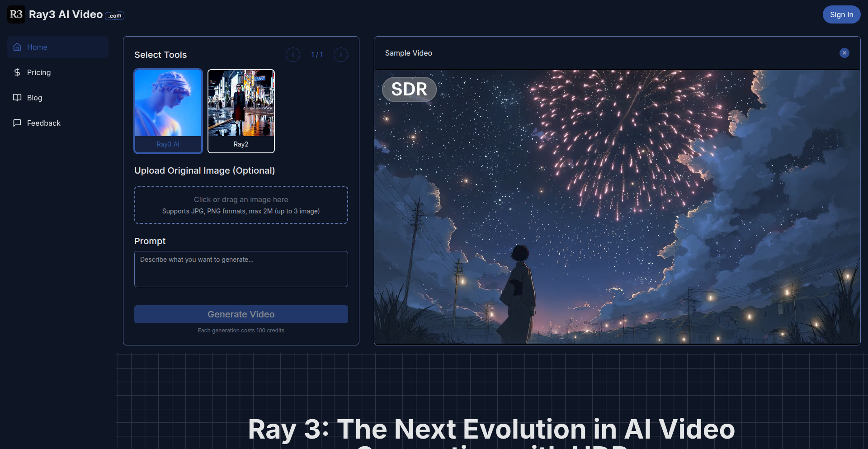Go to previous tools page arrow

tap(293, 55)
